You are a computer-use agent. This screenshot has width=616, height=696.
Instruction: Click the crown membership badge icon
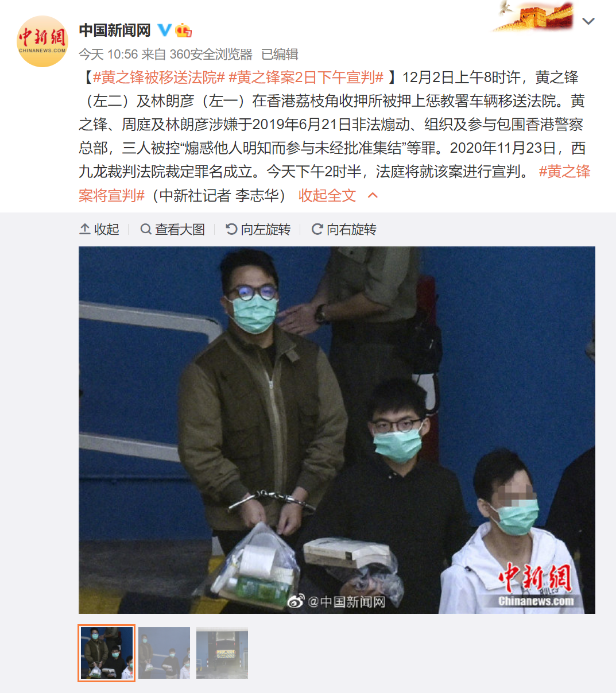pyautogui.click(x=183, y=30)
